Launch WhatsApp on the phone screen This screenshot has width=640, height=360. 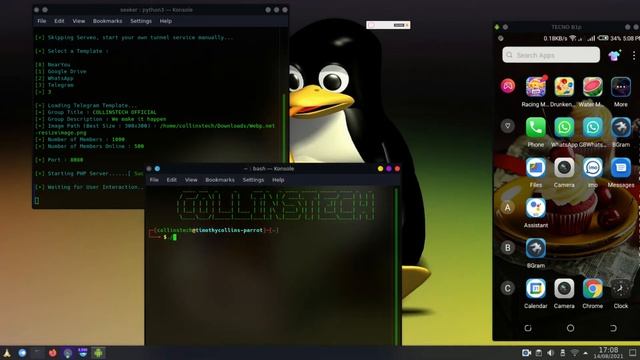(x=564, y=127)
